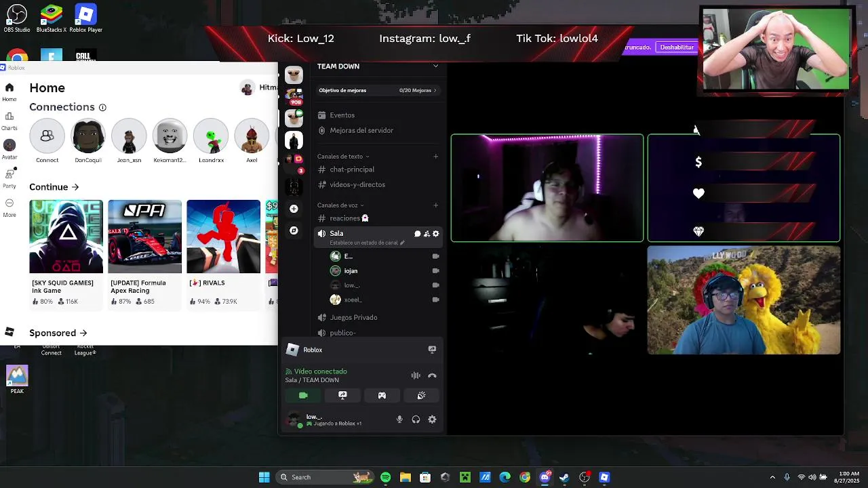Open server icon with 908 badge
Screen dimensions: 868x488
294,96
